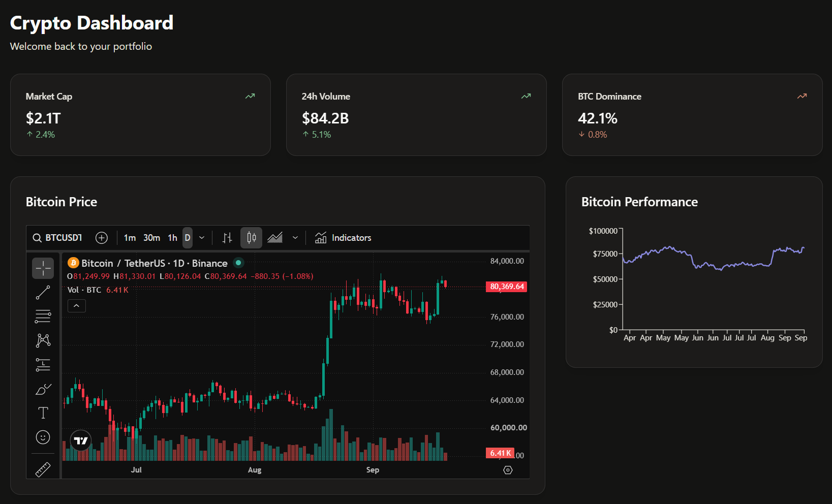Switch to area chart style

[275, 238]
